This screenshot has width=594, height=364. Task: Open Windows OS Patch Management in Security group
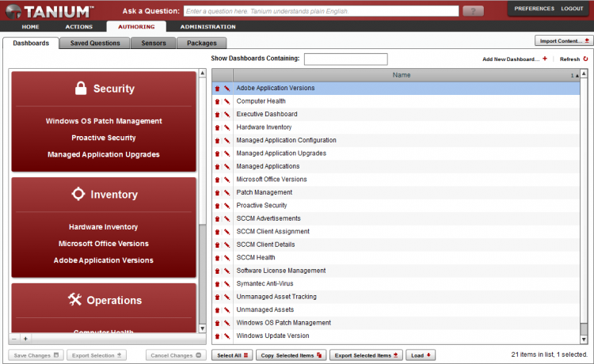(104, 121)
